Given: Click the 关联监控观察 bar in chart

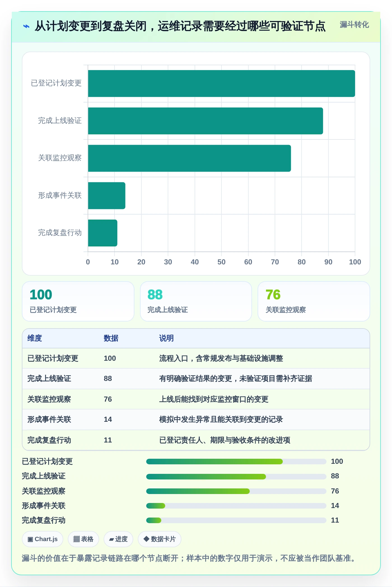Looking at the screenshot, I should click(x=189, y=158).
